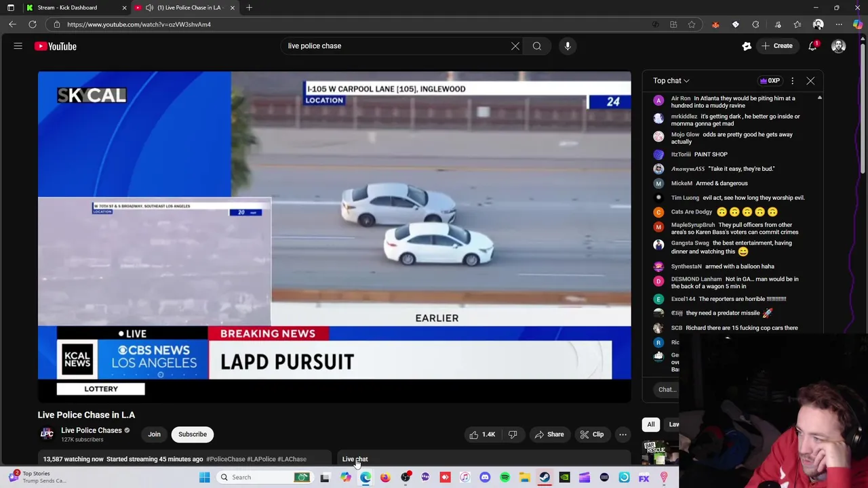Viewport: 868px width, 488px height.
Task: Click the taskbar Search box
Action: click(264, 477)
